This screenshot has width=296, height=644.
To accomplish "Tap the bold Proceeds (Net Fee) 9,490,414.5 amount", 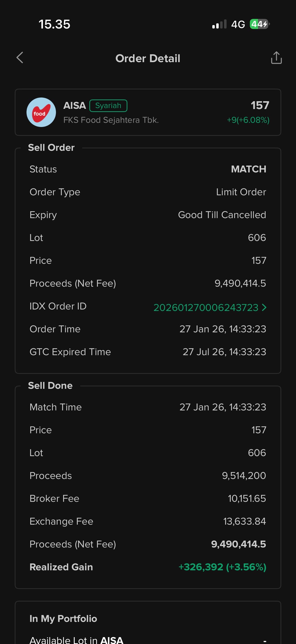I will 238,544.
